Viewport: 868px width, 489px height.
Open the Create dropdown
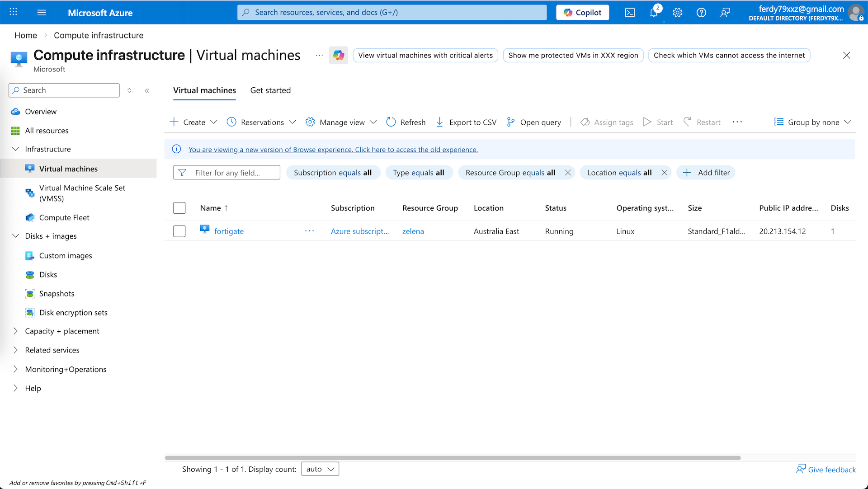pos(193,122)
